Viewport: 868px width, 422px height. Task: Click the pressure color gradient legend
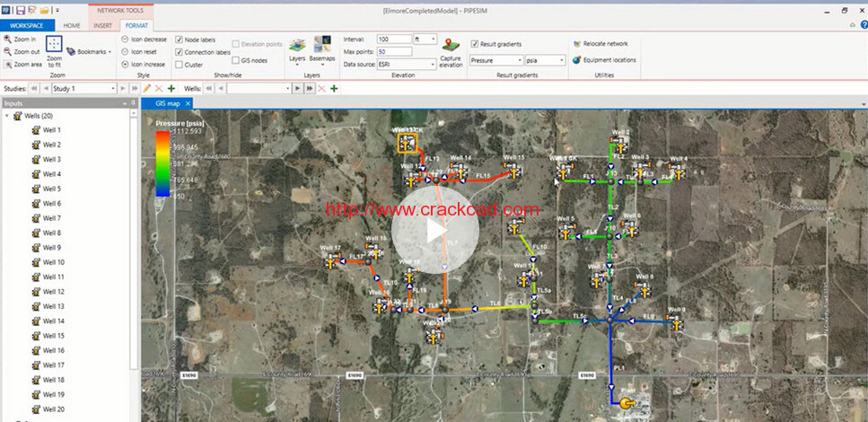click(x=162, y=163)
